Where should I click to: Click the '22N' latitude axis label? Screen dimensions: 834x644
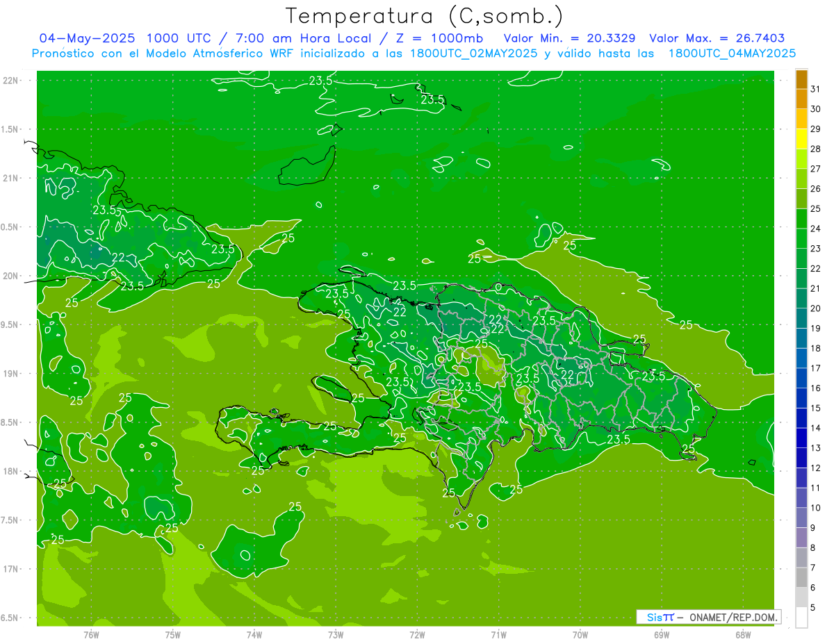(x=10, y=80)
